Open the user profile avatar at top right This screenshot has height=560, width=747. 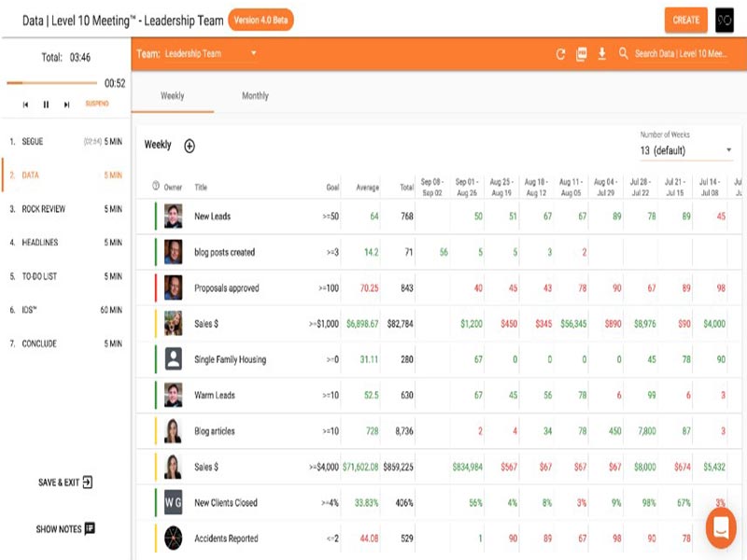(725, 20)
